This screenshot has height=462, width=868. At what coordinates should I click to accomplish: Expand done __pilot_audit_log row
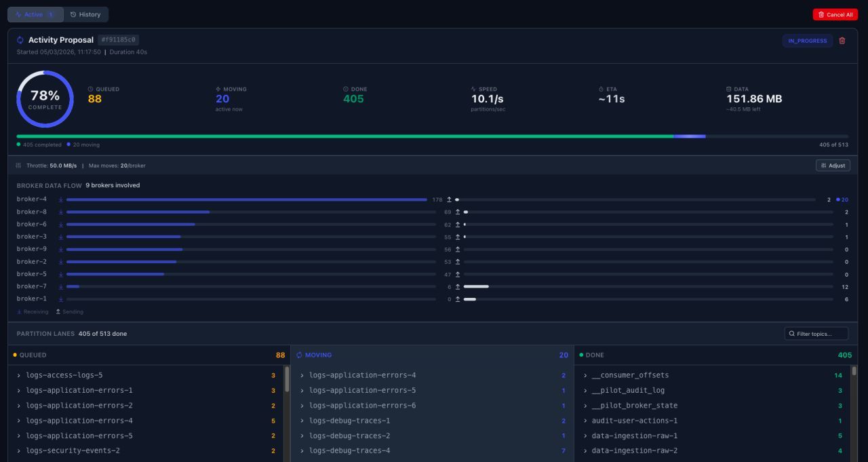point(712,390)
